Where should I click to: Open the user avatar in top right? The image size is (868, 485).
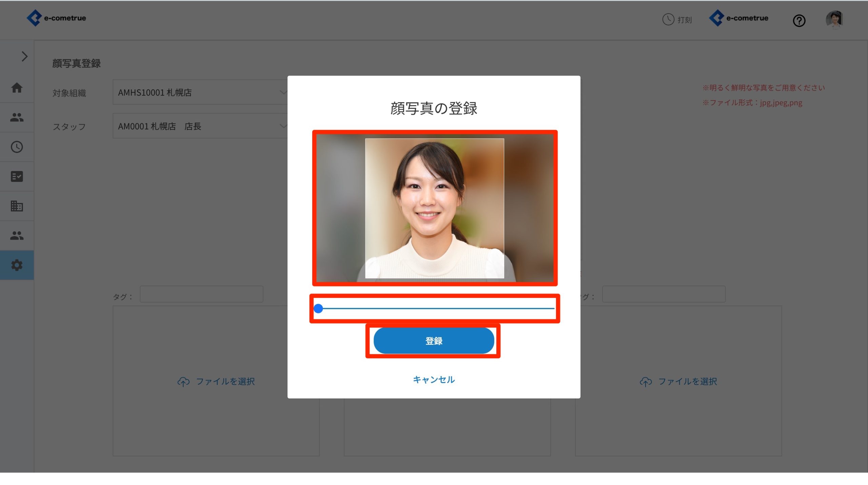click(834, 19)
